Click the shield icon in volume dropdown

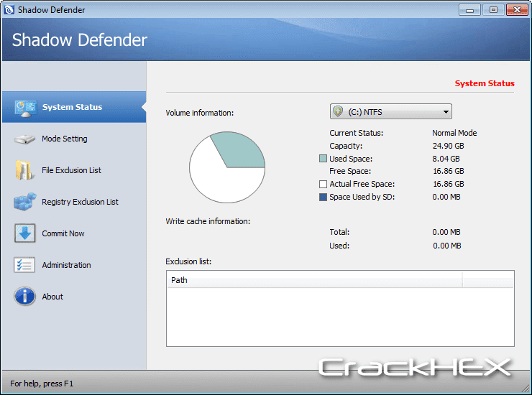pos(338,111)
